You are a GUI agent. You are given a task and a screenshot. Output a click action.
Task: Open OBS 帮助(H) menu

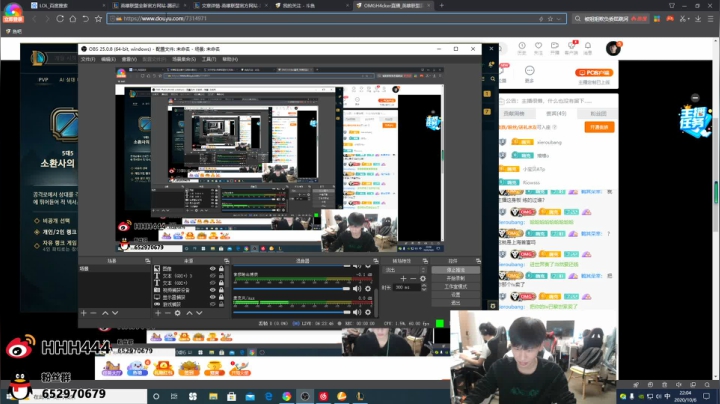tap(230, 59)
